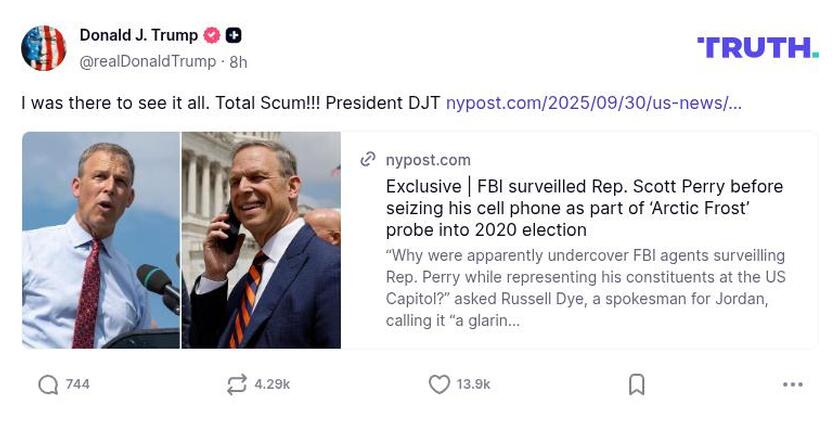Open the three-dot more options menu

(793, 384)
